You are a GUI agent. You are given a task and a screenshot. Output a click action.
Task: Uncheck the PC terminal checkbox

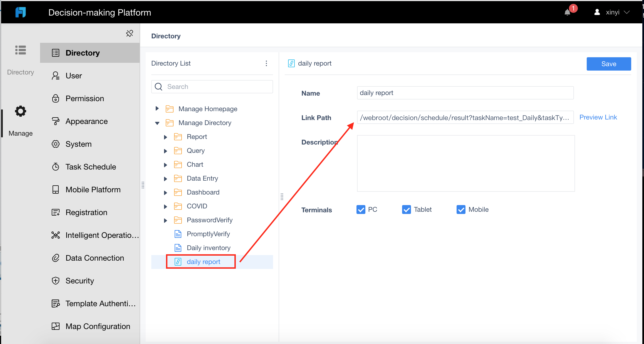point(361,210)
